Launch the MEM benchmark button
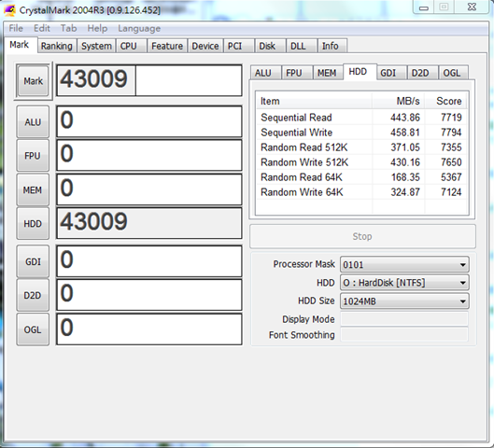494x448 pixels. tap(33, 189)
